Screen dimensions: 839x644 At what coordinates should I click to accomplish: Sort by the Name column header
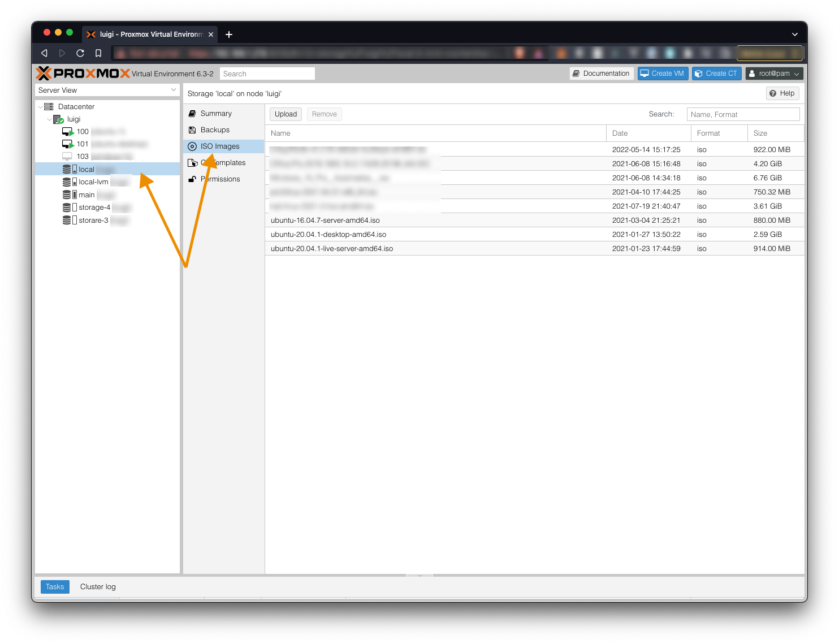[x=436, y=133]
